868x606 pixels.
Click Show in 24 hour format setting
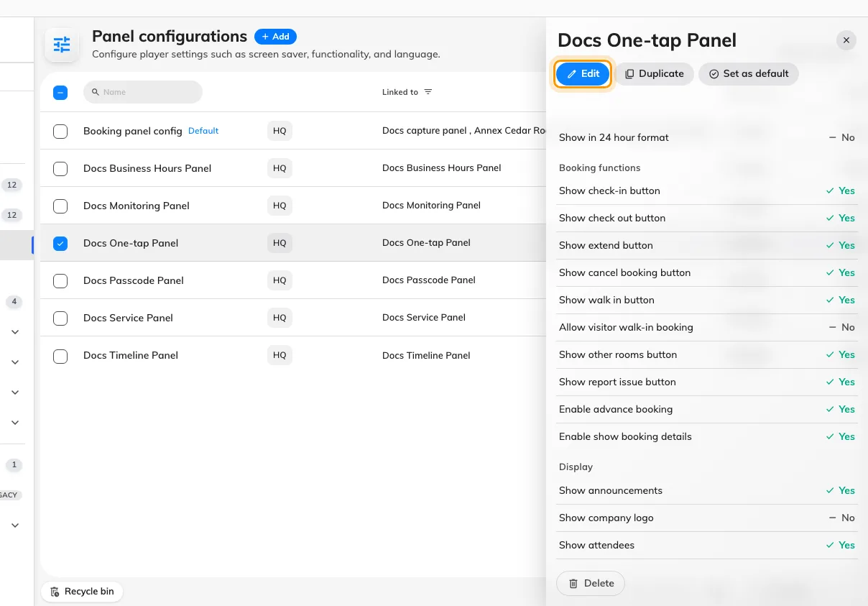click(707, 137)
